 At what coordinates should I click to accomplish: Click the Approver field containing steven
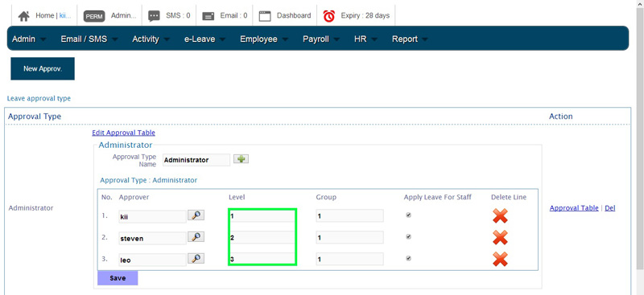[x=152, y=238]
